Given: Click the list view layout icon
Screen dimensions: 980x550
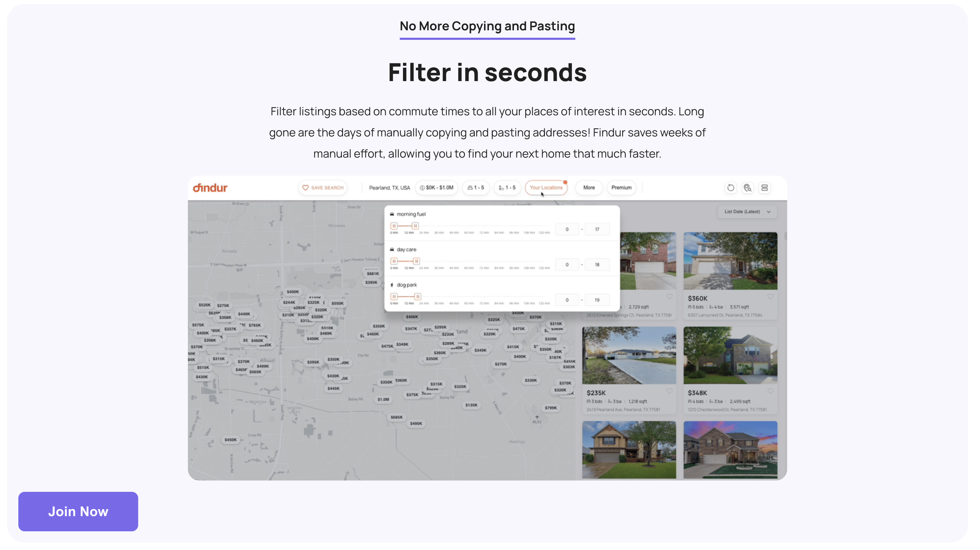Looking at the screenshot, I should [764, 188].
